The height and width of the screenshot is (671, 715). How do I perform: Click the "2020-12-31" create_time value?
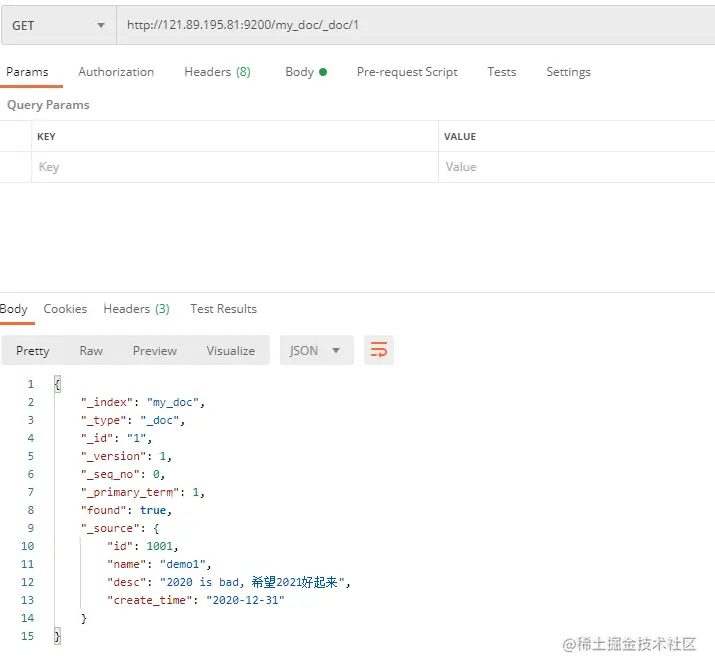pos(245,600)
